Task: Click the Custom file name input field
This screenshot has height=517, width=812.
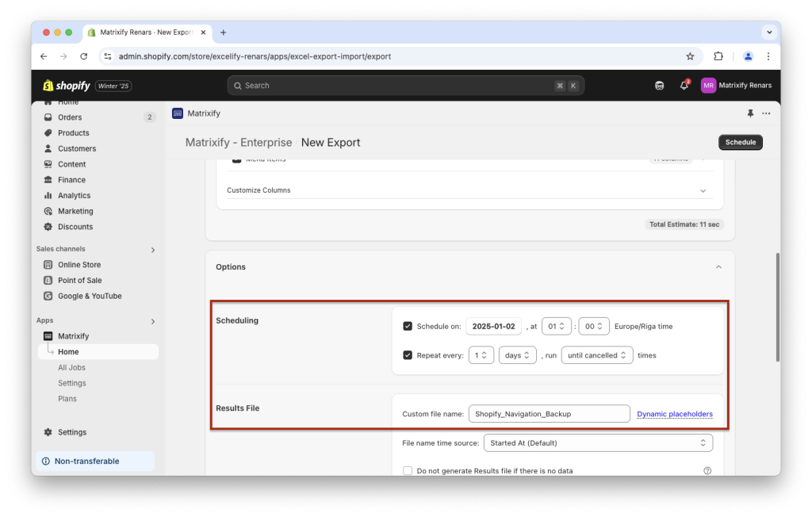Action: [x=549, y=413]
